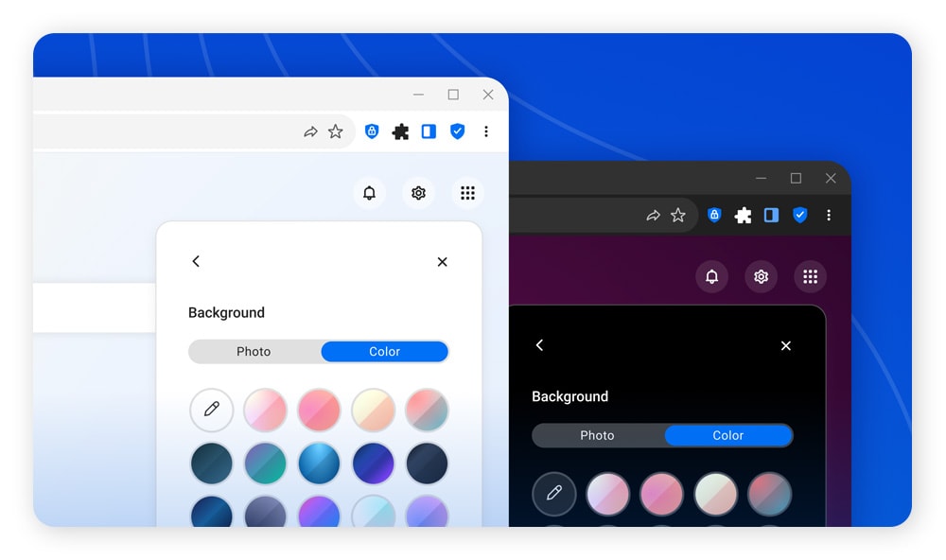Close the Background customization panel
The height and width of the screenshot is (560, 946).
coord(442,262)
